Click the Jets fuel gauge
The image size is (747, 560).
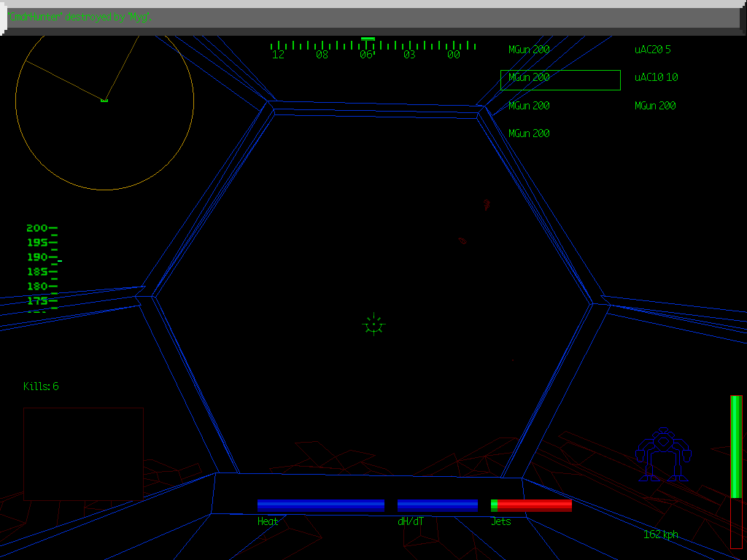532,504
